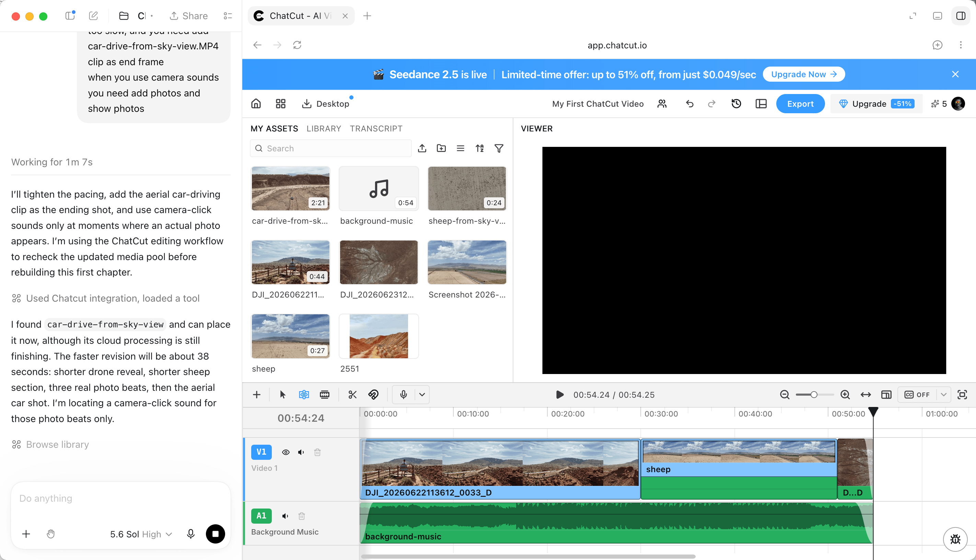Expand the Browse library step
This screenshot has height=560, width=976.
coord(50,445)
